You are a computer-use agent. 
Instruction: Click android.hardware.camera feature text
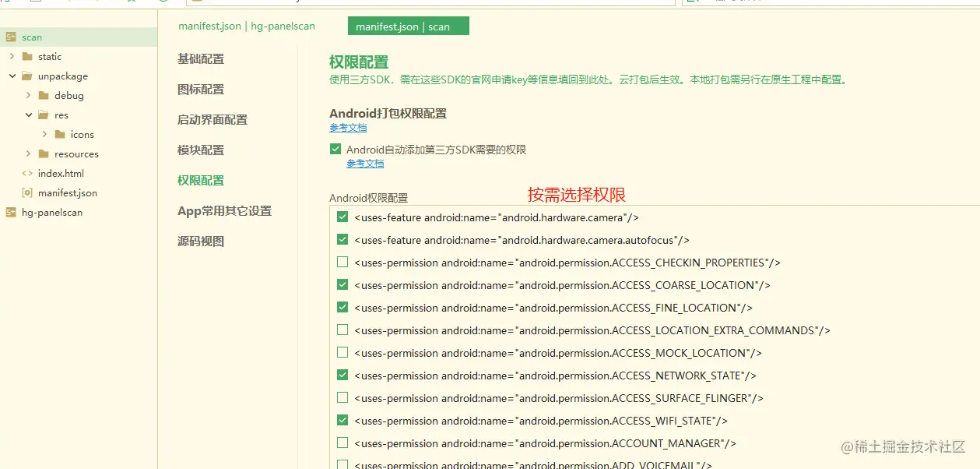[x=497, y=217]
